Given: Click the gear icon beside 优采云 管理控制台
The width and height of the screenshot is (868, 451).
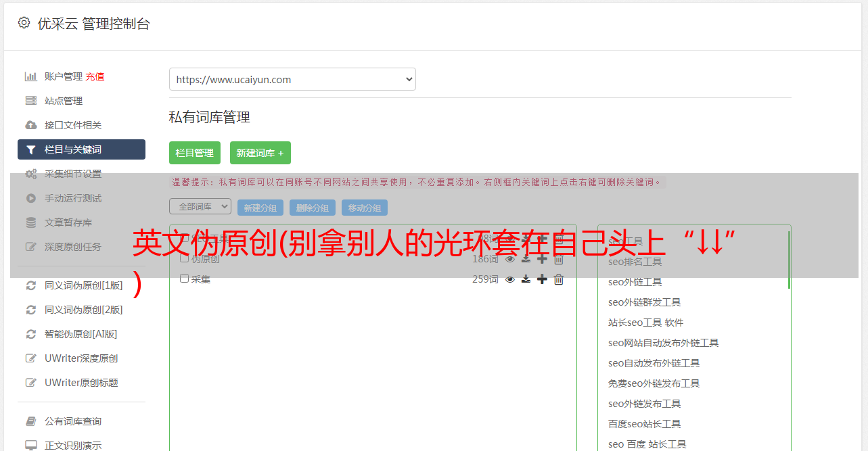Looking at the screenshot, I should [x=24, y=23].
